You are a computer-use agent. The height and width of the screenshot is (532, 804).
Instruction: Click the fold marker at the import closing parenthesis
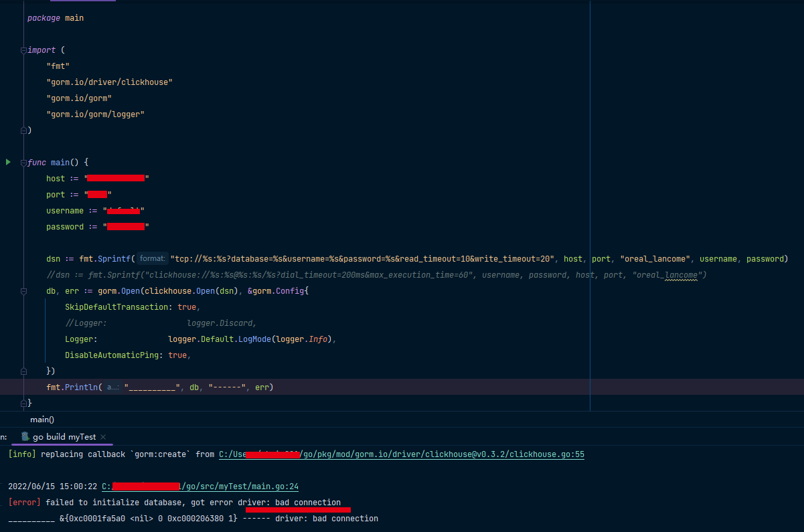coord(24,130)
